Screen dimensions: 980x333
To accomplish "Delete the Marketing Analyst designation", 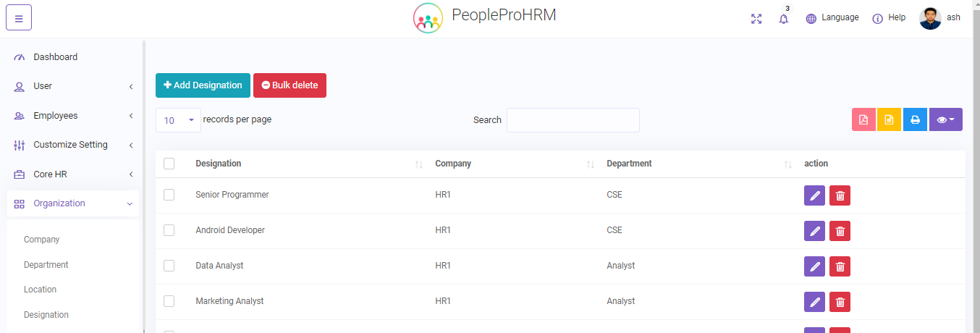I will click(840, 302).
